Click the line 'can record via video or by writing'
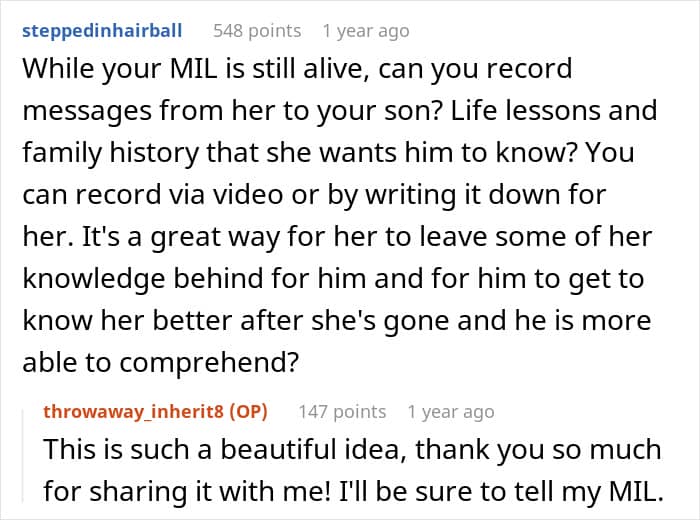The width and height of the screenshot is (700, 520). (314, 196)
